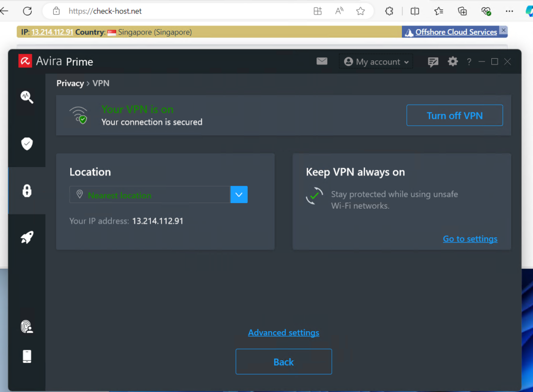This screenshot has height=392, width=533.
Task: Open the Status scan icon in sidebar
Action: tap(27, 97)
